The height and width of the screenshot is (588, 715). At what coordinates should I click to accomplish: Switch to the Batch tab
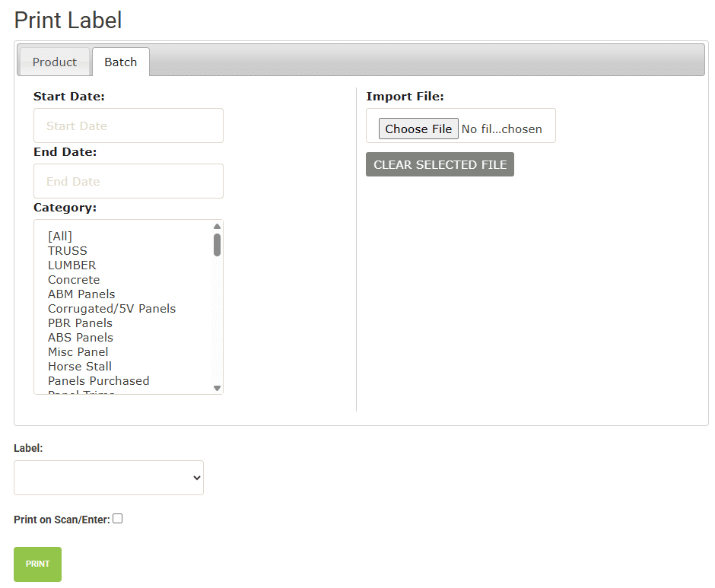tap(120, 62)
